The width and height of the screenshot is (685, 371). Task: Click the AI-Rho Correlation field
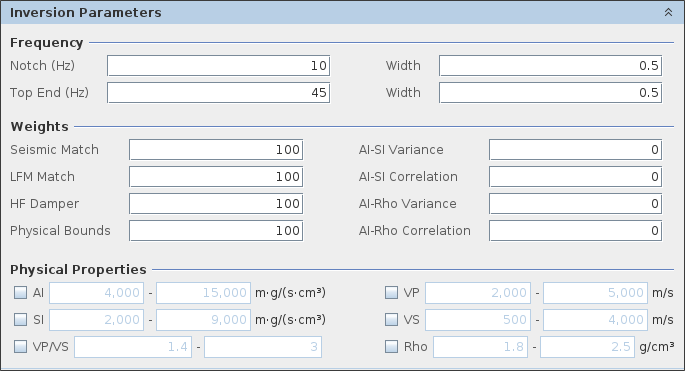point(575,231)
